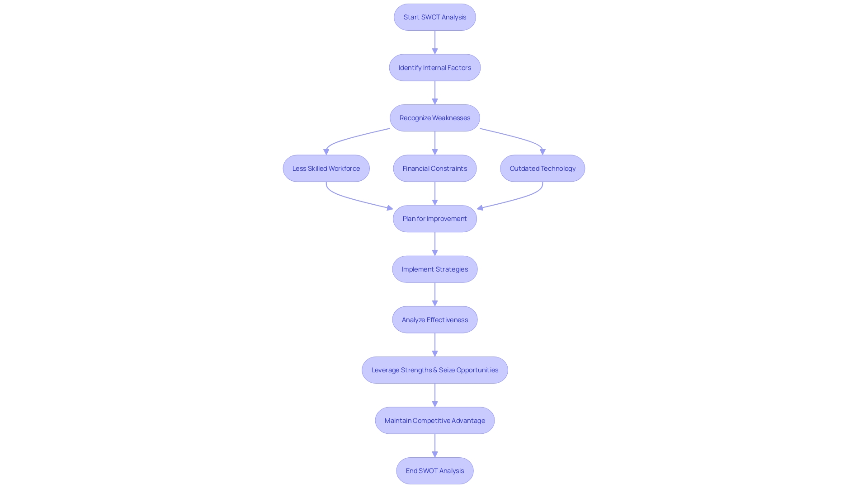The image size is (868, 488).
Task: Click the Maintain Competitive Advantage node
Action: click(x=434, y=420)
